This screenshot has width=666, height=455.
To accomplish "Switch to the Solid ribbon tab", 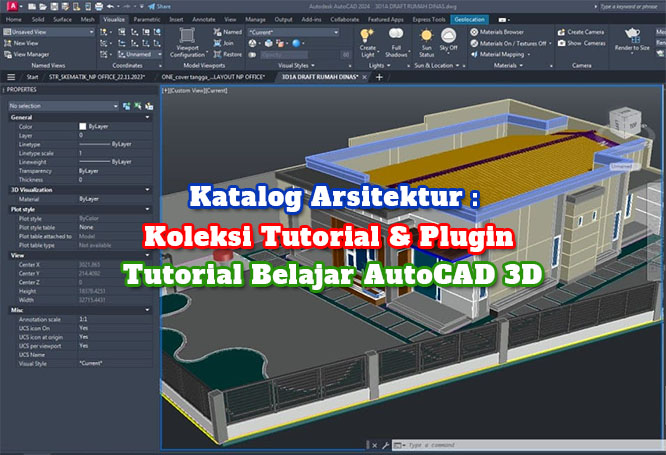I will coord(37,20).
